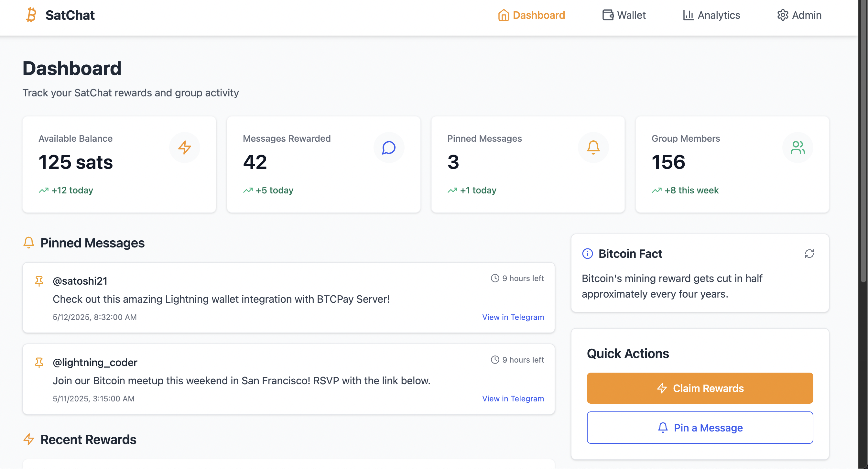Click the Group Members people icon
Screen dimensions: 868x469
click(x=797, y=147)
